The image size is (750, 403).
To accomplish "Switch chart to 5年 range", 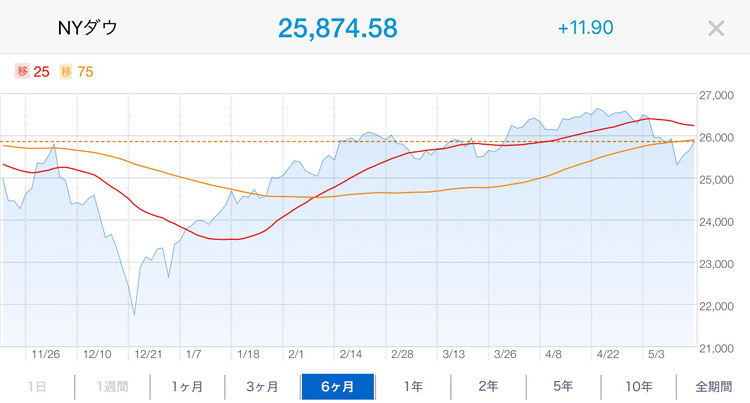I will point(563,386).
